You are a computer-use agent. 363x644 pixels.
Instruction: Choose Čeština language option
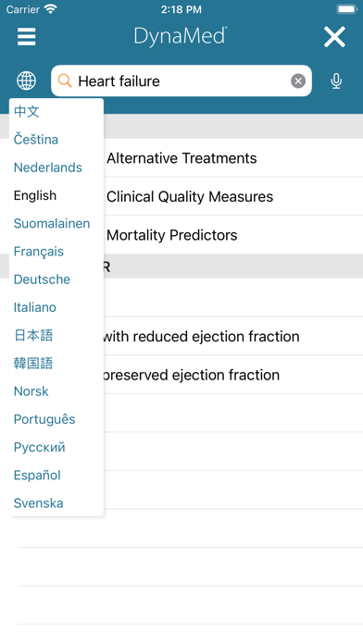[x=36, y=139]
